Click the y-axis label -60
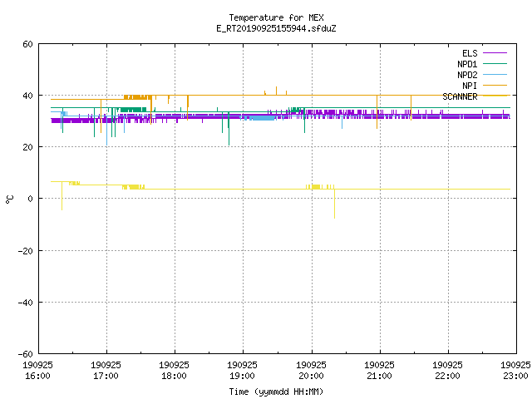Image resolution: width=532 pixels, height=399 pixels. tap(26, 354)
